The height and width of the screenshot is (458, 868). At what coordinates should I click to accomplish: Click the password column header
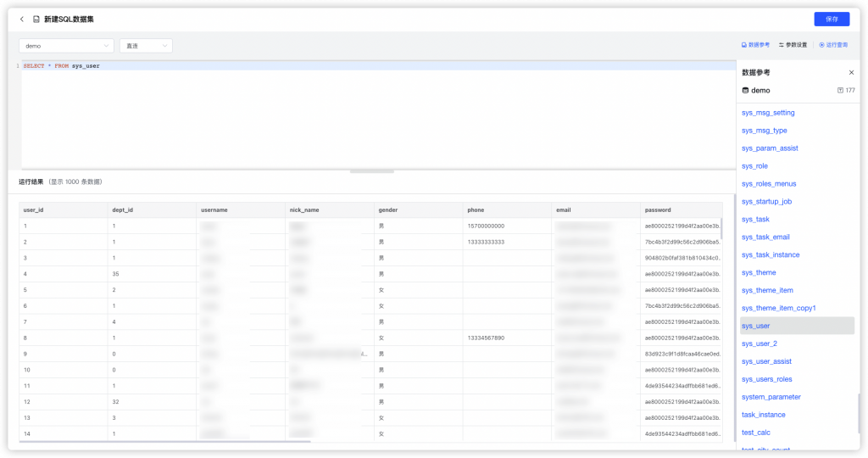pos(682,209)
